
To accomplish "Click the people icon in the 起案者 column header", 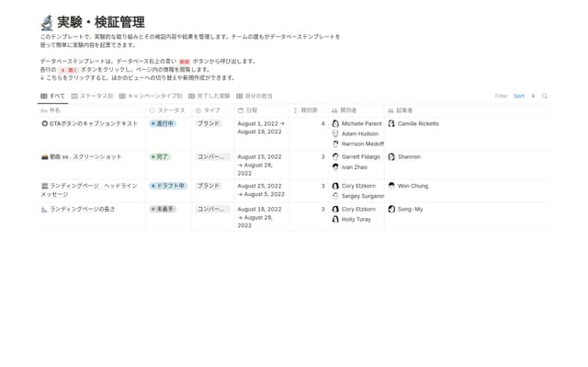I will tap(390, 110).
